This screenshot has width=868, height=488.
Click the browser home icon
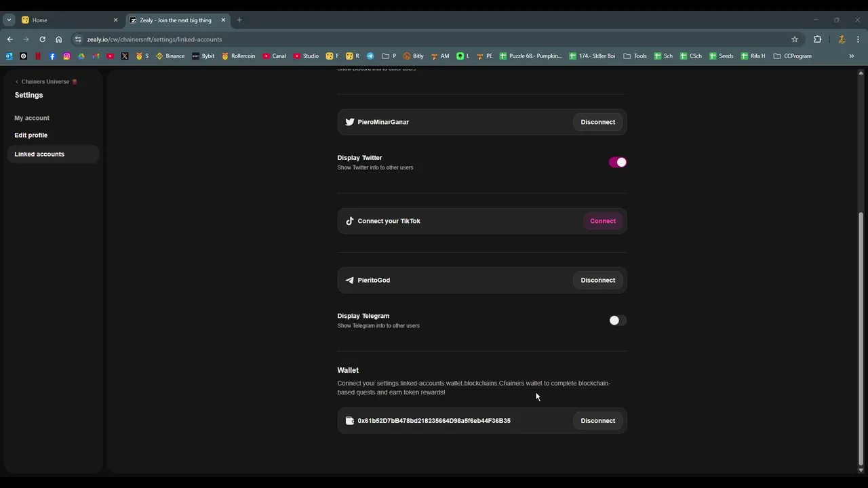click(58, 39)
